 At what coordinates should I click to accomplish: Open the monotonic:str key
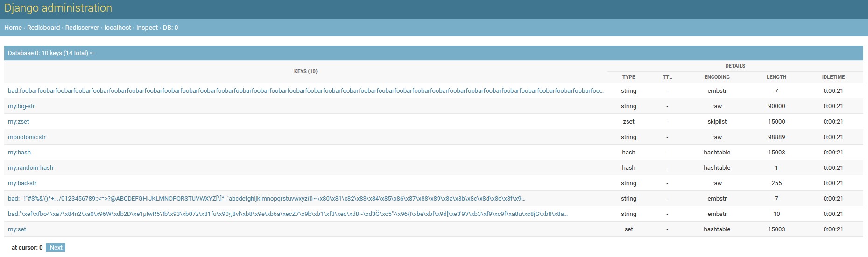(27, 137)
